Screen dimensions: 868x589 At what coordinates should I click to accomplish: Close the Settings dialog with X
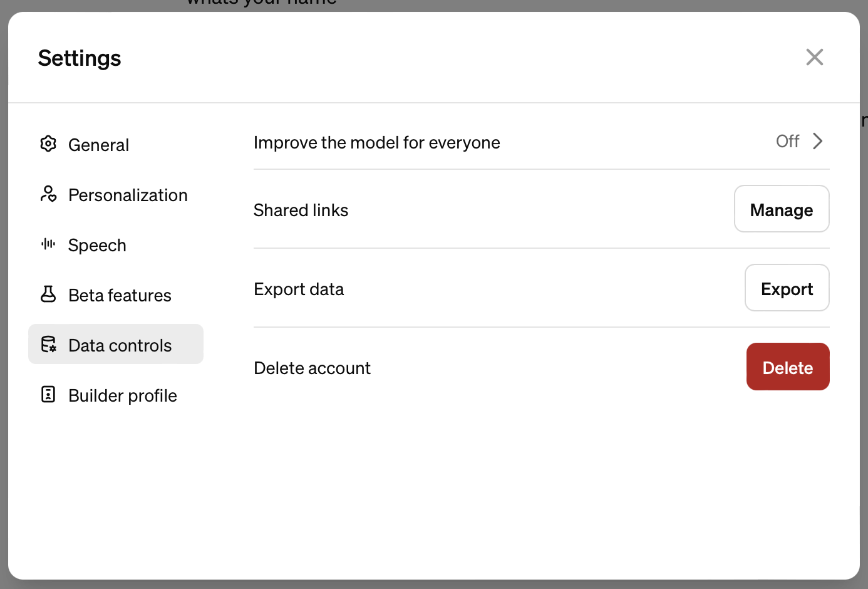814,57
